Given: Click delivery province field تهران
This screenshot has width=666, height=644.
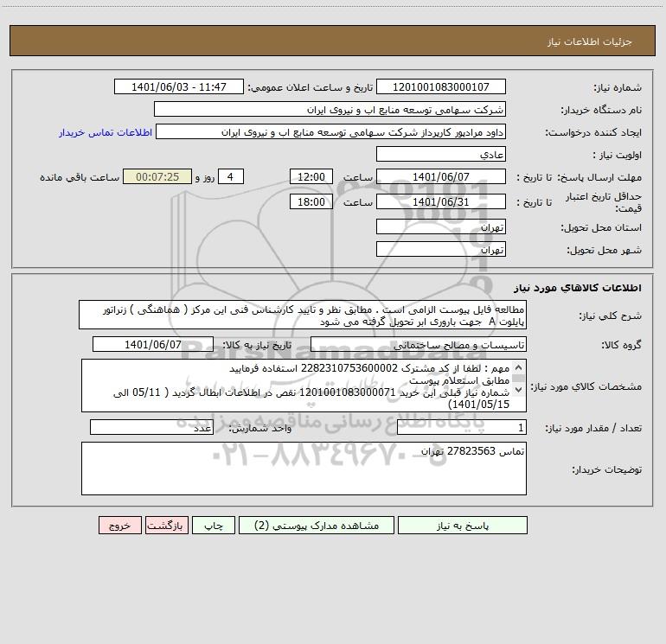Looking at the screenshot, I should (x=441, y=227).
